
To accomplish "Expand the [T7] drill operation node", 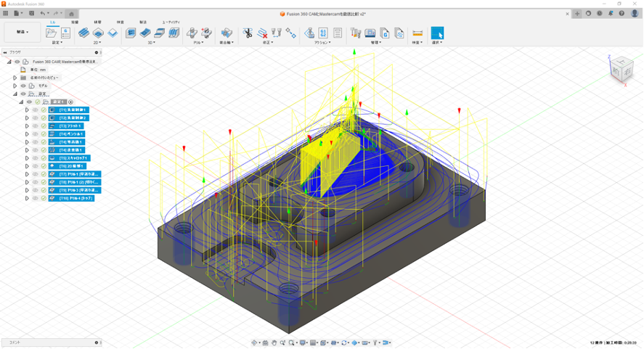I will [x=27, y=174].
